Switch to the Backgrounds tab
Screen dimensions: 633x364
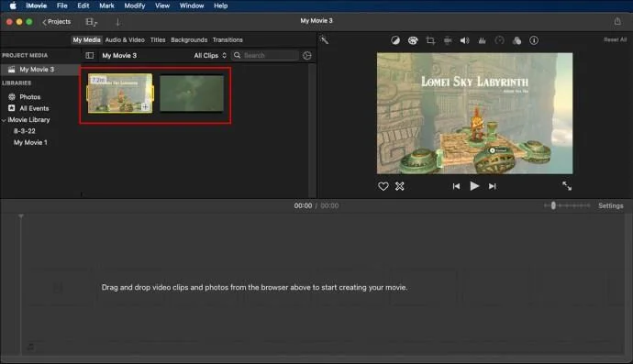[189, 40]
